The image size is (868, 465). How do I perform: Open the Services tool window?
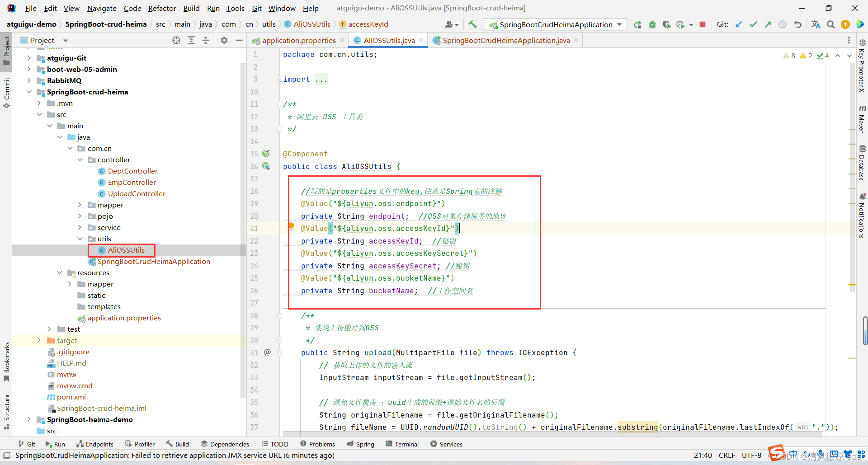[x=446, y=444]
